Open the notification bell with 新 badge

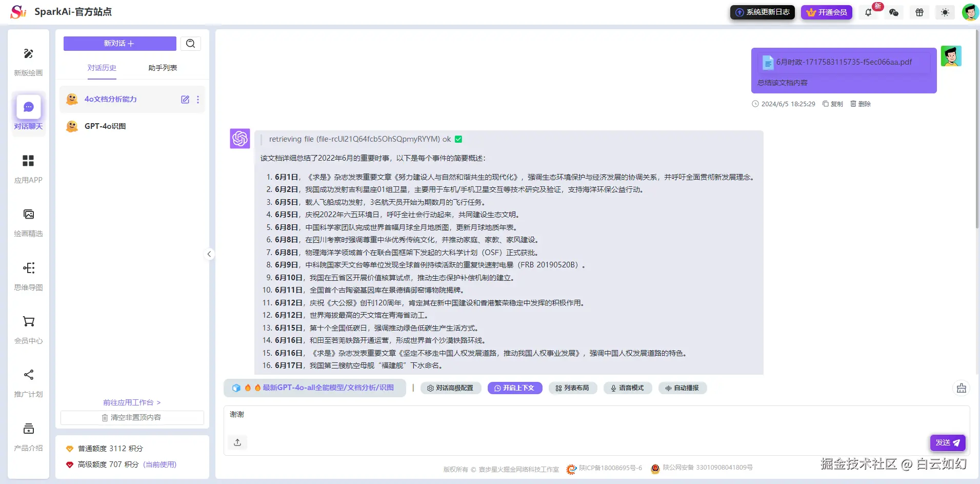pyautogui.click(x=869, y=12)
